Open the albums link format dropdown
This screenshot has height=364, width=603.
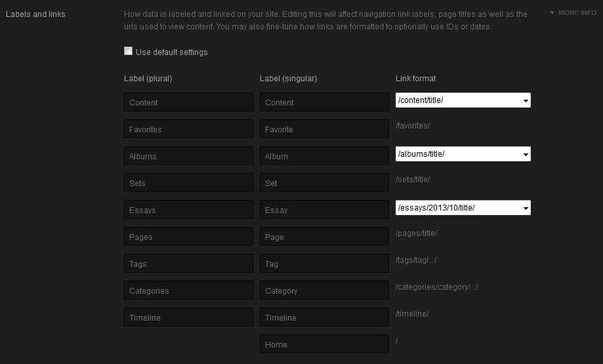(463, 154)
